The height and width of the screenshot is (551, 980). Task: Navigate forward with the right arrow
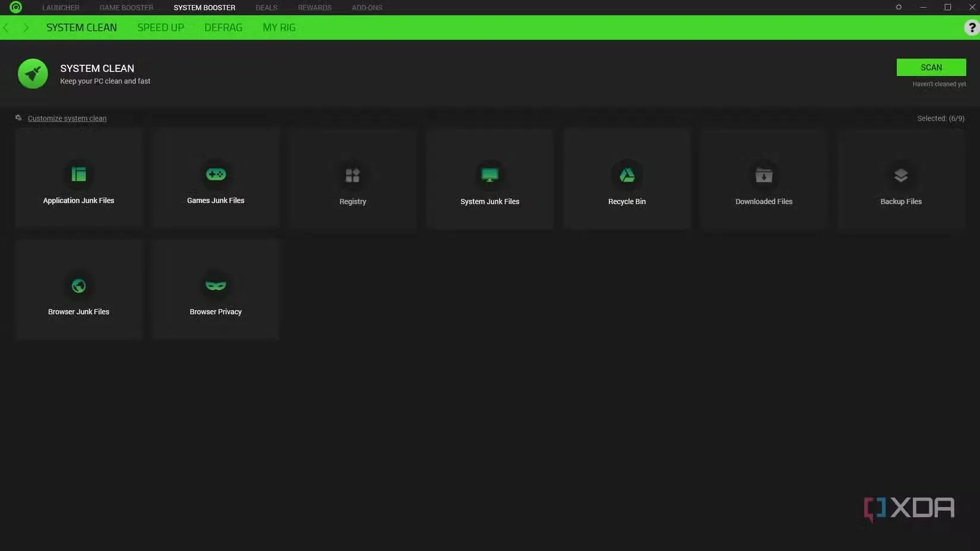26,27
